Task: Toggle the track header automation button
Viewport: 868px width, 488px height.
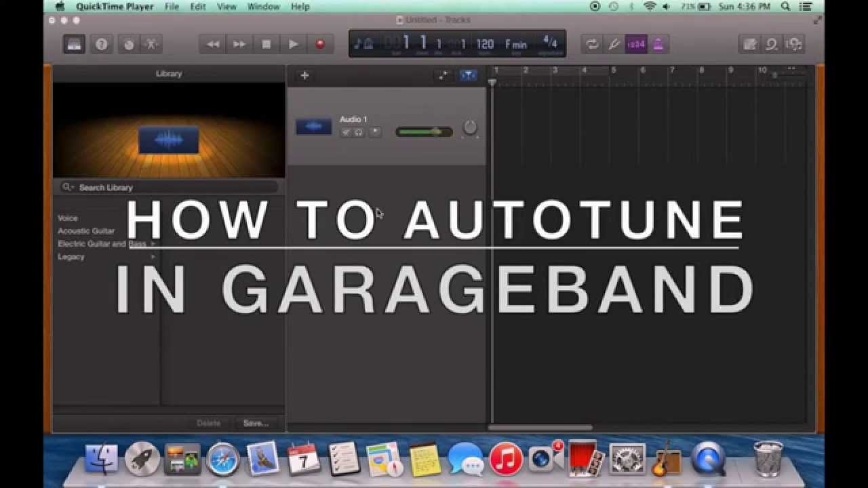Action: (x=443, y=75)
